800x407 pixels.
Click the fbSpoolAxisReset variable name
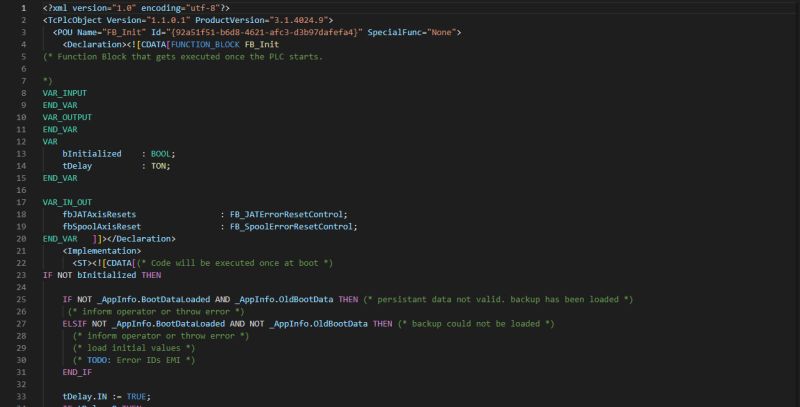click(102, 227)
